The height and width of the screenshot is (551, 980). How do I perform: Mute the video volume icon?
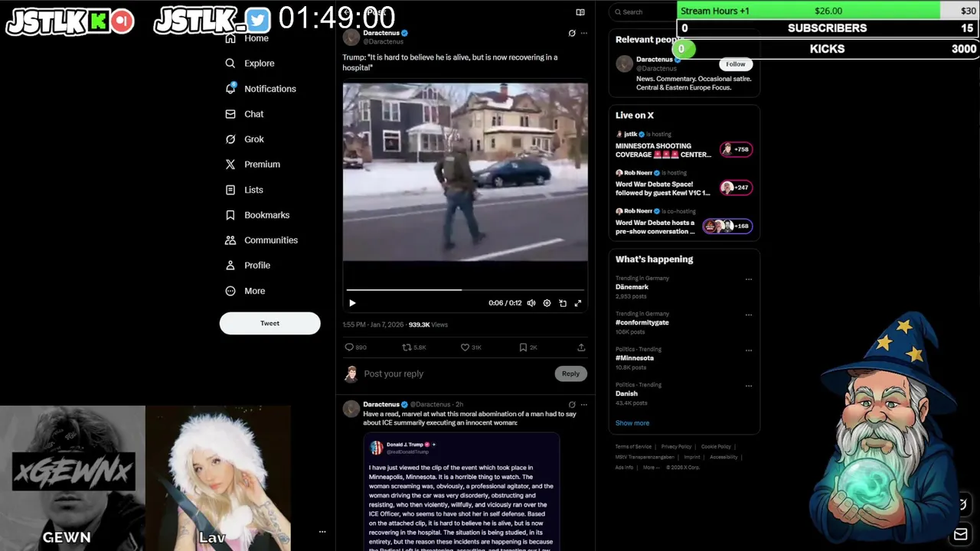[x=531, y=303]
